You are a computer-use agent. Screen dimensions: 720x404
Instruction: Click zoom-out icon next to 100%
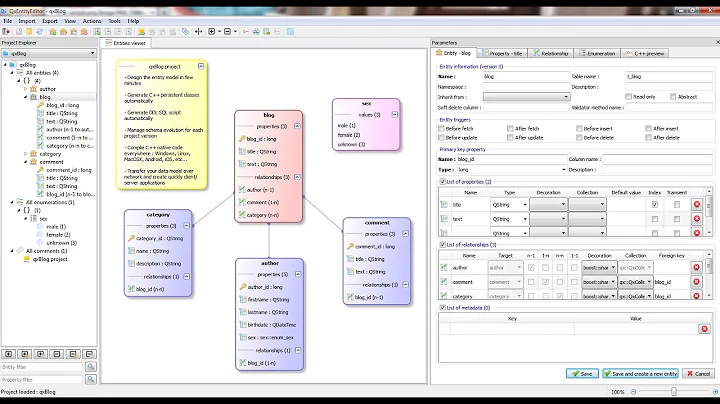[633, 392]
